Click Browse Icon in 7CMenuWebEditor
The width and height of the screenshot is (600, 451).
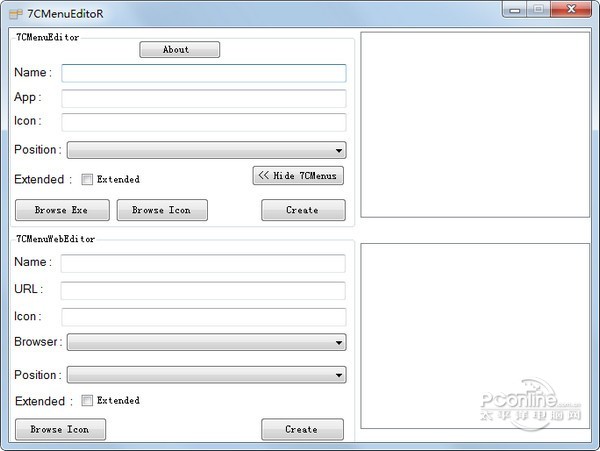[60, 429]
